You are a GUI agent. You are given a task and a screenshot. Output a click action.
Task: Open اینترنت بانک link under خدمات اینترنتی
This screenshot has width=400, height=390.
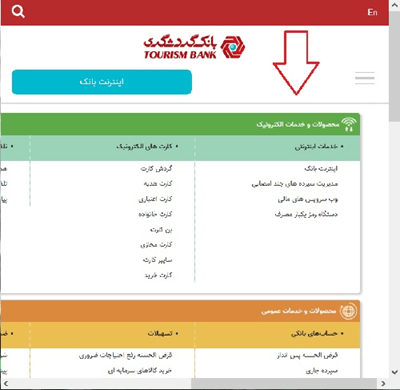(x=321, y=169)
